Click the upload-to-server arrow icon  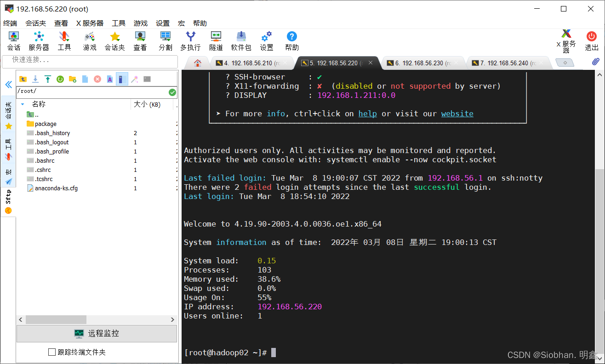click(47, 79)
